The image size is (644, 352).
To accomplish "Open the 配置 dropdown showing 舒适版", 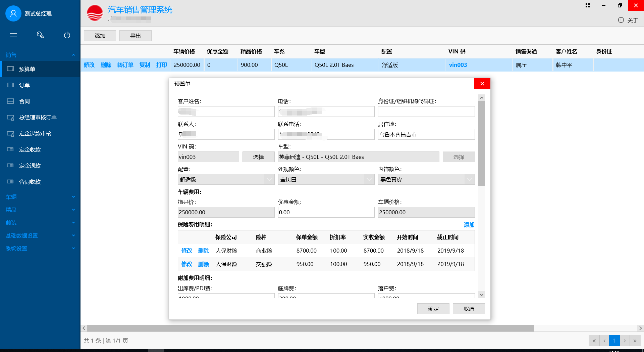I will tap(269, 179).
